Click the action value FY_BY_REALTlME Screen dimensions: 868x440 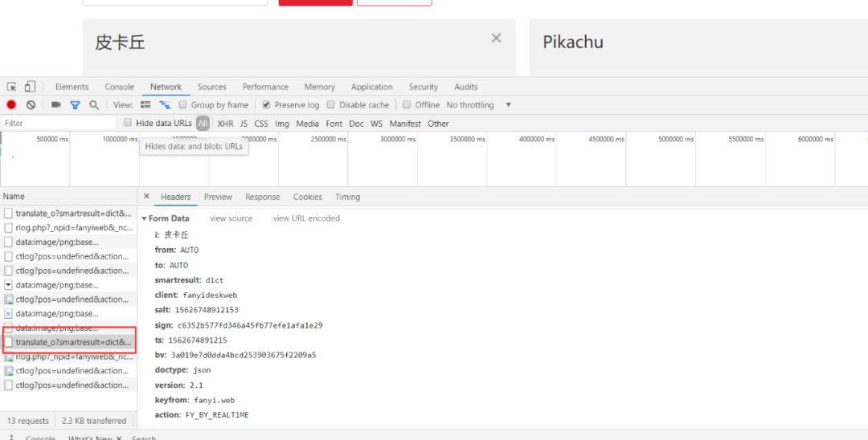(x=217, y=415)
